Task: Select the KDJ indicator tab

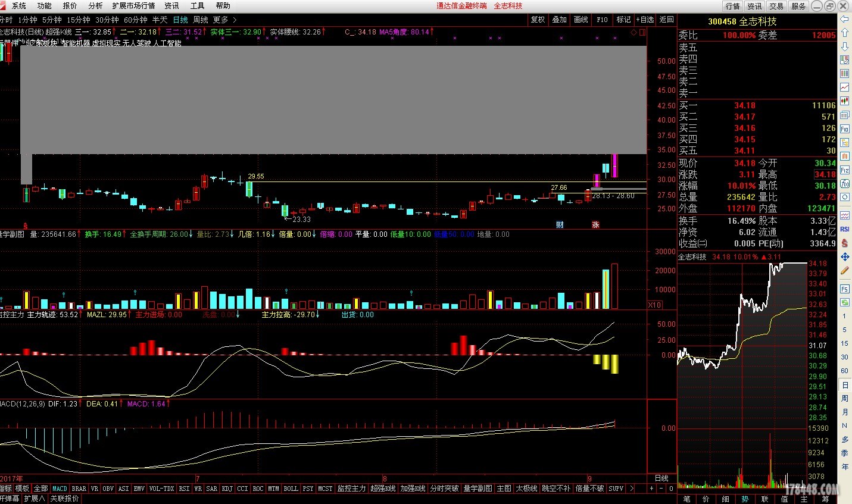Action: point(227,489)
